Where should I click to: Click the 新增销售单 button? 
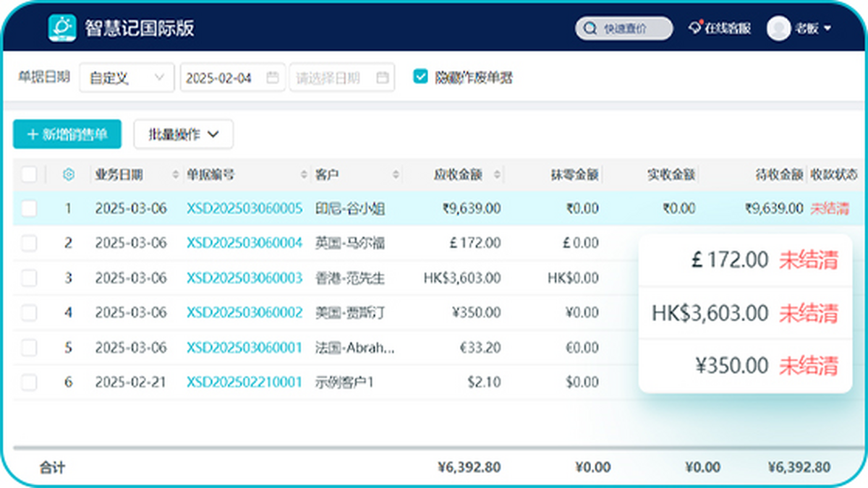67,134
